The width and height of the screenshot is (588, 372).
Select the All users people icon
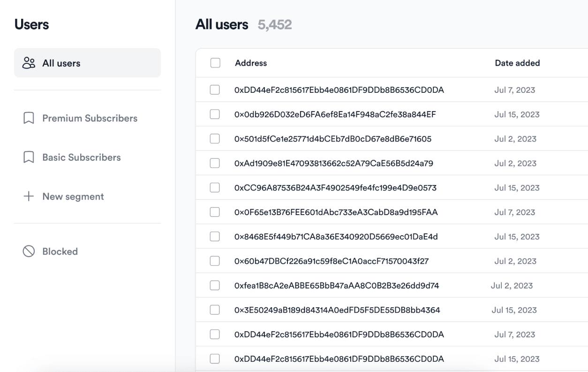(28, 62)
